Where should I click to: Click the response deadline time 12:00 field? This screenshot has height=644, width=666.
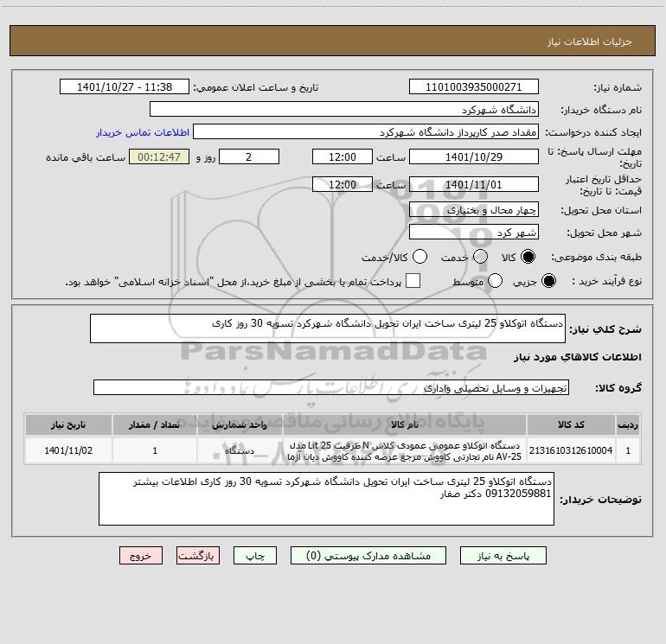(343, 156)
